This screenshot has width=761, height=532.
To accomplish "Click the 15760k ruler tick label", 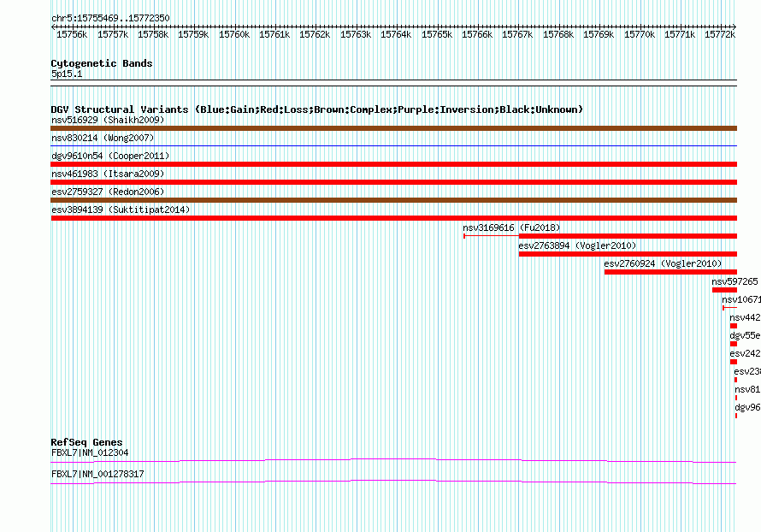I will (234, 34).
